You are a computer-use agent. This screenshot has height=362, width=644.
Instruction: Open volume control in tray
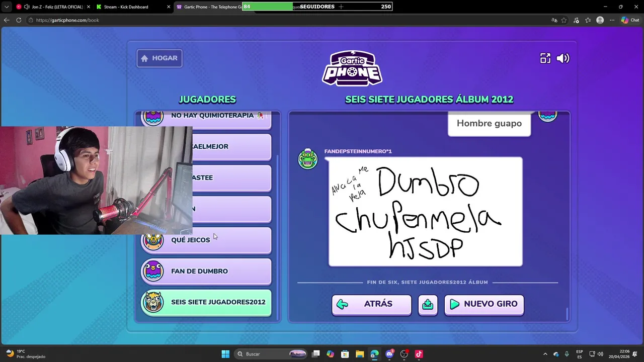click(600, 354)
